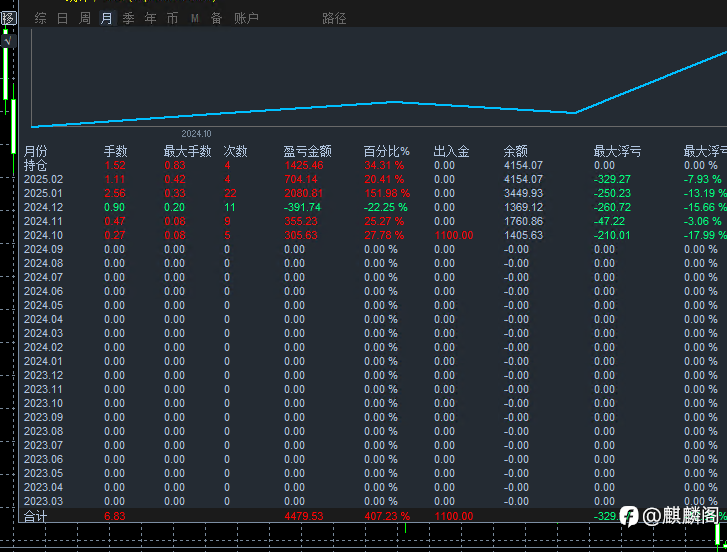This screenshot has height=552, width=727.
Task: Click total profit 4479.53
Action: (304, 516)
